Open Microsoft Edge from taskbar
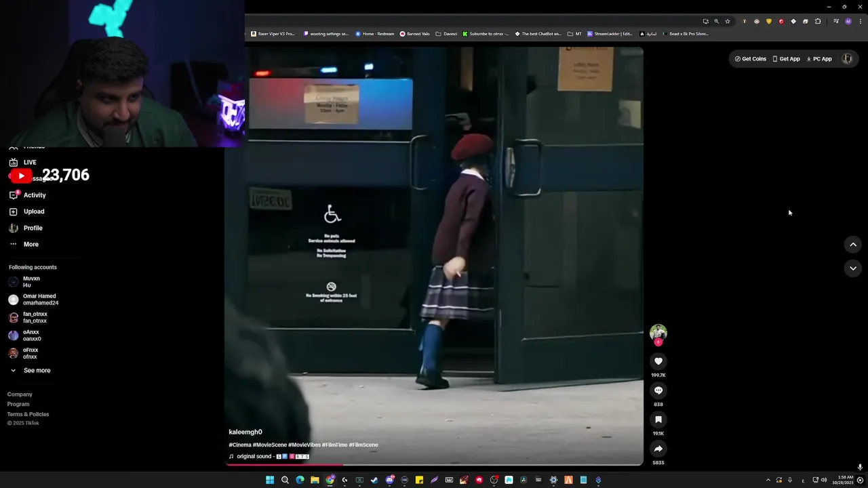Screen dimensions: 868x488 point(300,480)
